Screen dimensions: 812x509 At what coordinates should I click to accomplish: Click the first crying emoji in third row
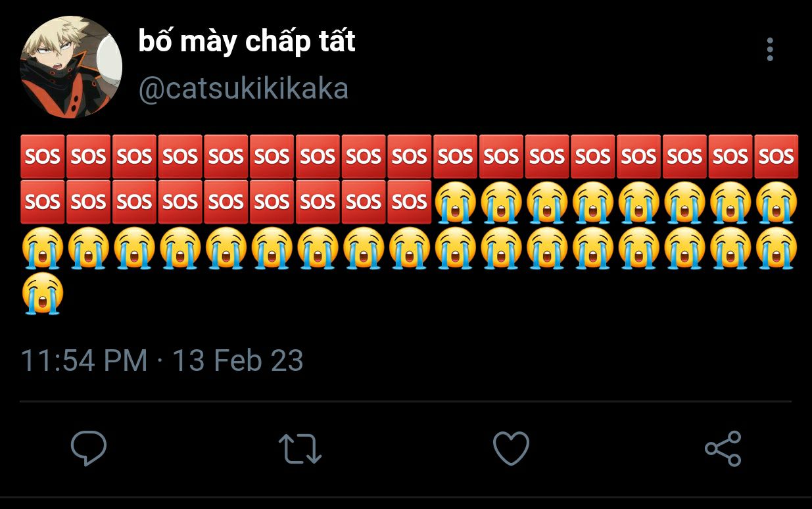43,249
